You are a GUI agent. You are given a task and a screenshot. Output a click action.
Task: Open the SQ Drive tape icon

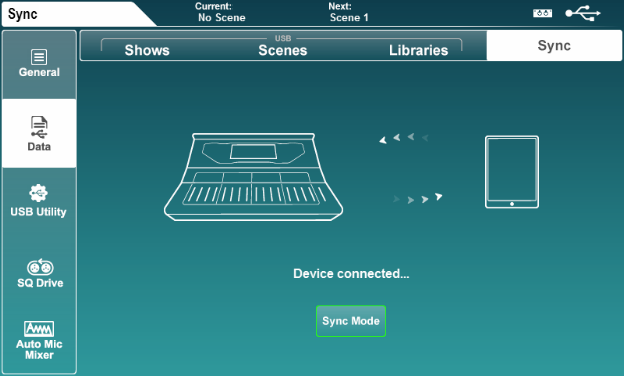pos(40,267)
